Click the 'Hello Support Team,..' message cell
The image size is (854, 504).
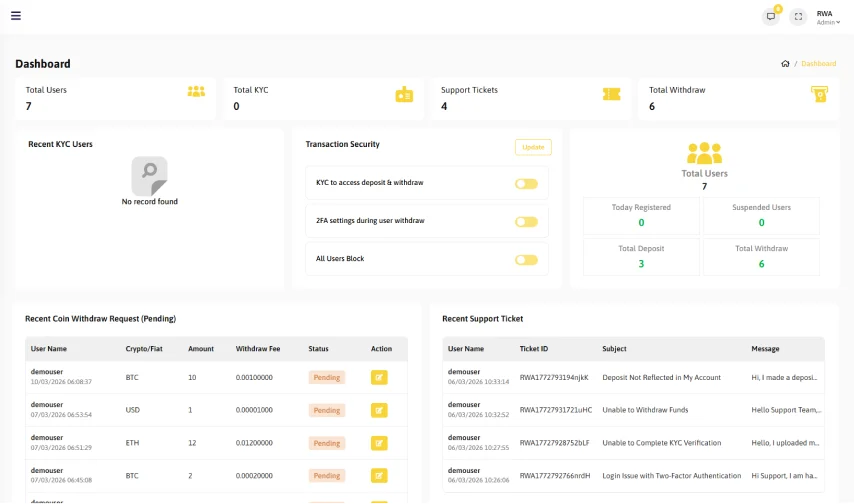(x=786, y=410)
